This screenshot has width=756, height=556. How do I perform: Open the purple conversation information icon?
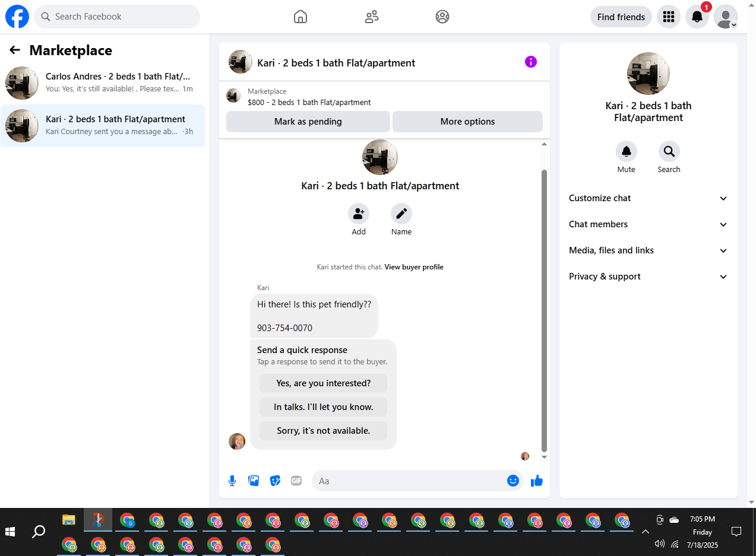tap(531, 62)
